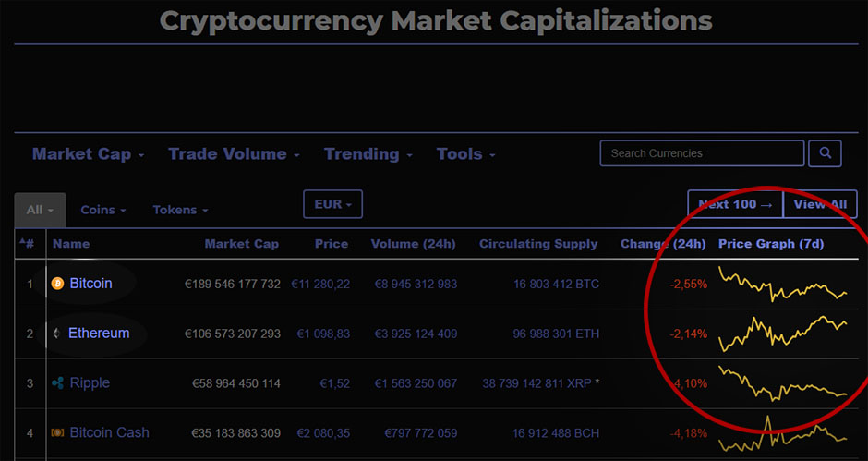
Task: Open the Trending dropdown menu
Action: 368,154
